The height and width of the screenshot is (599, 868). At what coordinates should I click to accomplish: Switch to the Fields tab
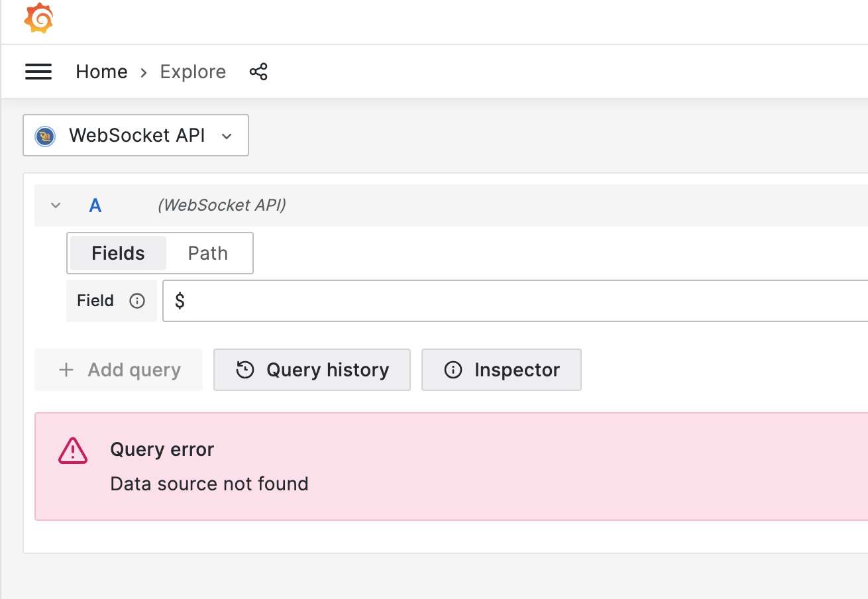[118, 253]
